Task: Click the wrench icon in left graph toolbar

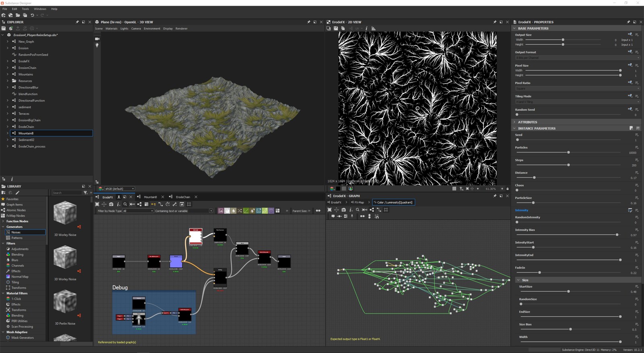Action: tap(175, 204)
